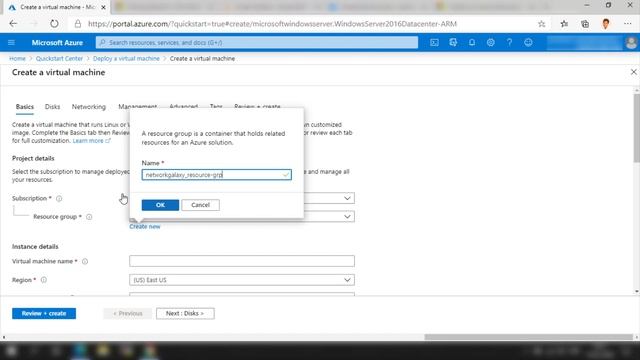640x360 pixels.
Task: Open Cloud Shell from the top bar
Action: click(434, 42)
